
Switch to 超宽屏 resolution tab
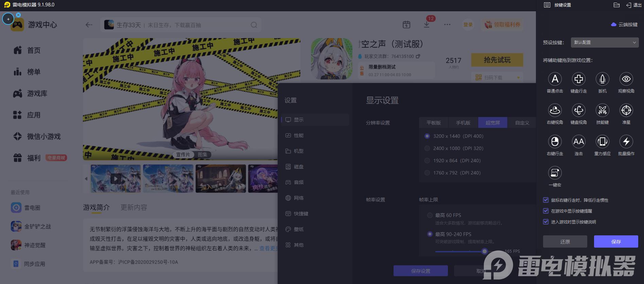(x=493, y=123)
